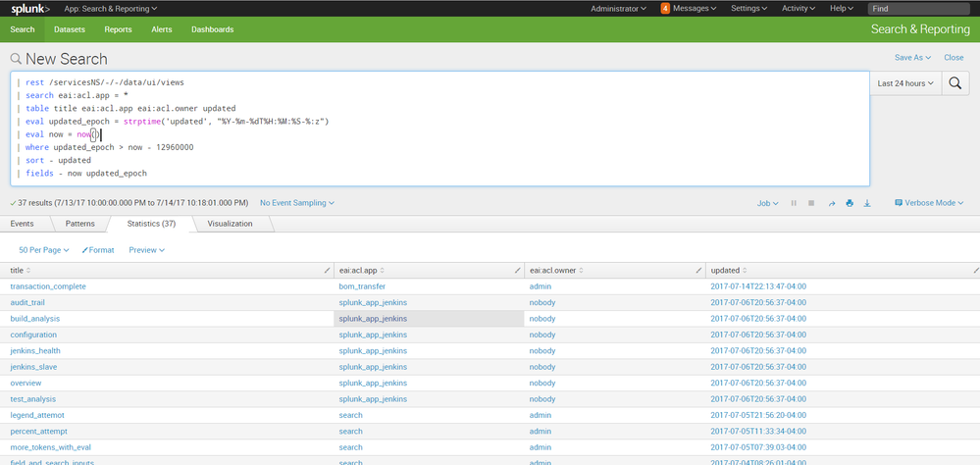Click highlighted splunk_app_jenkins in build_analysis row
Viewport: 980px width, 465px height.
[x=373, y=319]
